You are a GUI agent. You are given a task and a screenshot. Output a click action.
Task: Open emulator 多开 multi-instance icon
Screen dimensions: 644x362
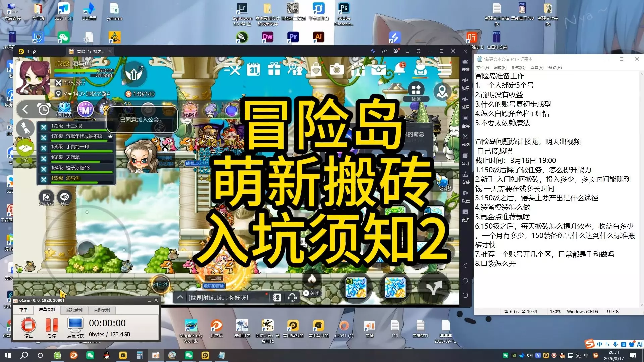tap(465, 158)
